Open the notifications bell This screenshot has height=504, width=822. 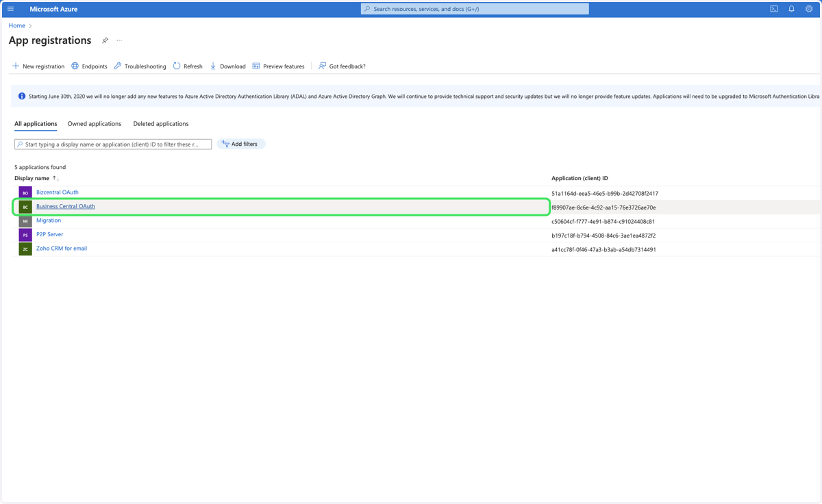tap(791, 9)
